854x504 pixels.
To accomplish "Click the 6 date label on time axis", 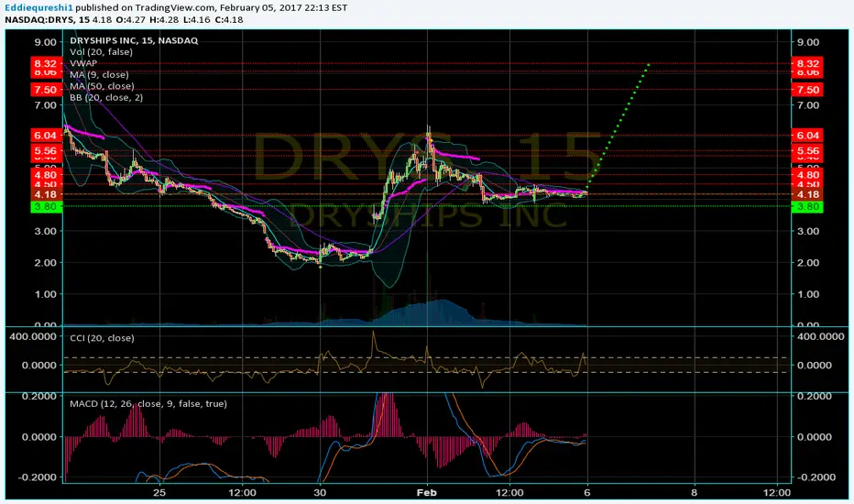I will click(x=587, y=493).
